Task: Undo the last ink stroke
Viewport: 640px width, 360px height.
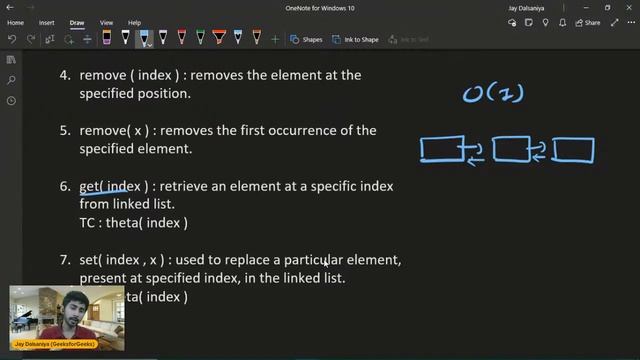Action: pyautogui.click(x=12, y=39)
